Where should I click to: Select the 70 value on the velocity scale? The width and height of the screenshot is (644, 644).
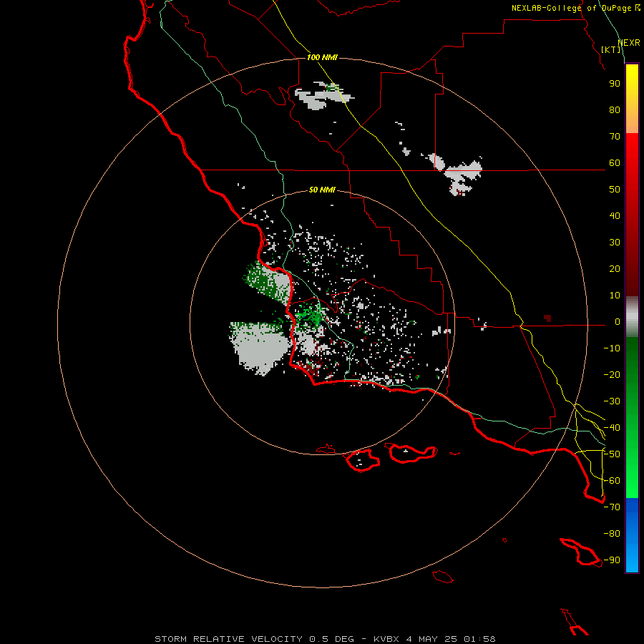coord(615,137)
